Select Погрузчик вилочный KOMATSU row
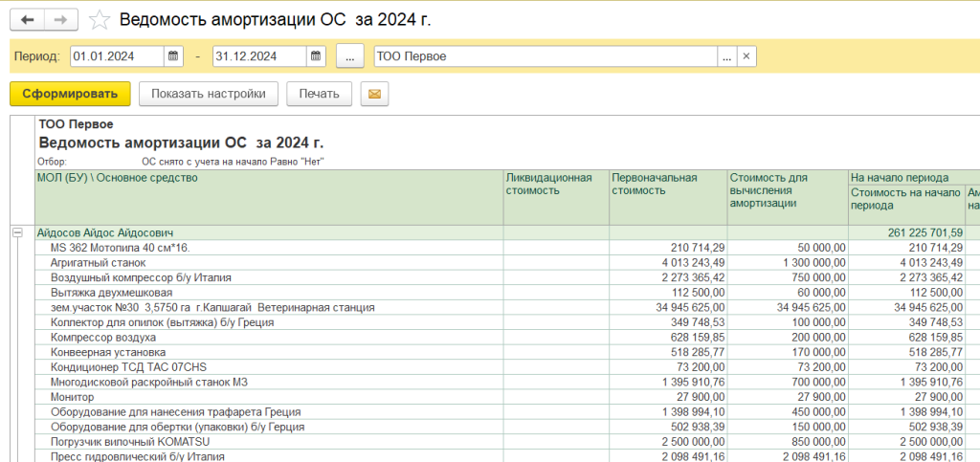 [x=129, y=442]
